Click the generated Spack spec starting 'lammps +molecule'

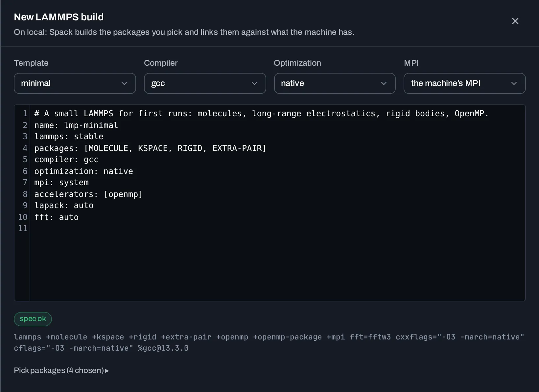(269, 342)
